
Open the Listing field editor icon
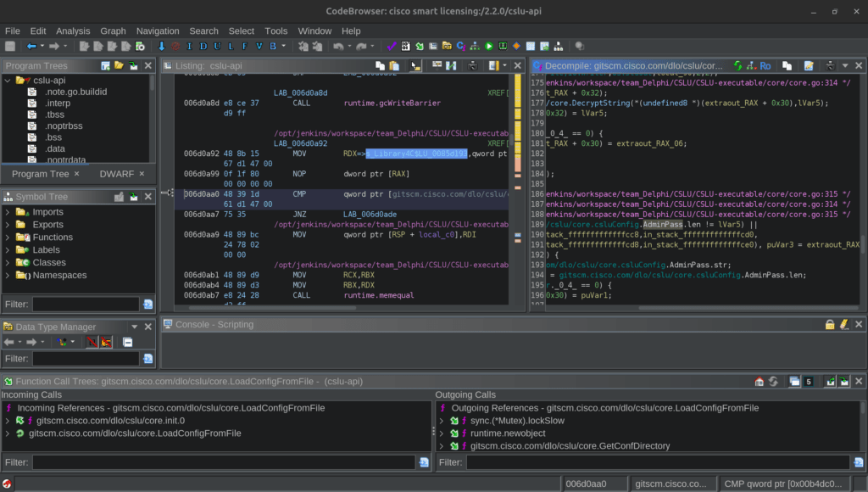pos(437,66)
